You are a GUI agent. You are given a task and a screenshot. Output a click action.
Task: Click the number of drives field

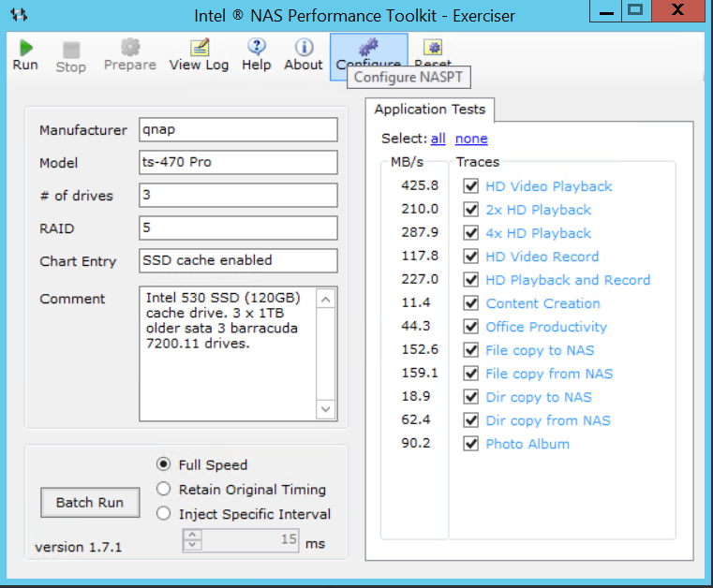[x=238, y=195]
